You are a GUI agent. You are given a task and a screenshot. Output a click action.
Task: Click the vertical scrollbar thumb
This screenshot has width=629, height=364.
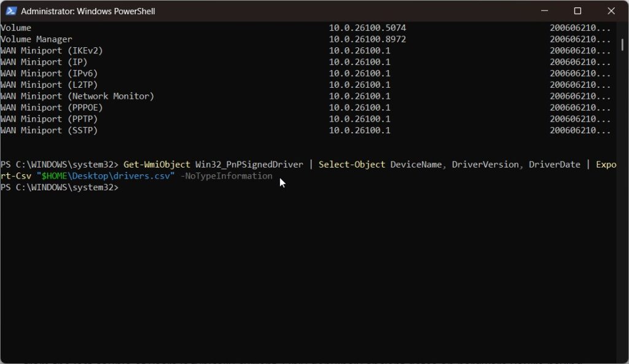[x=622, y=44]
